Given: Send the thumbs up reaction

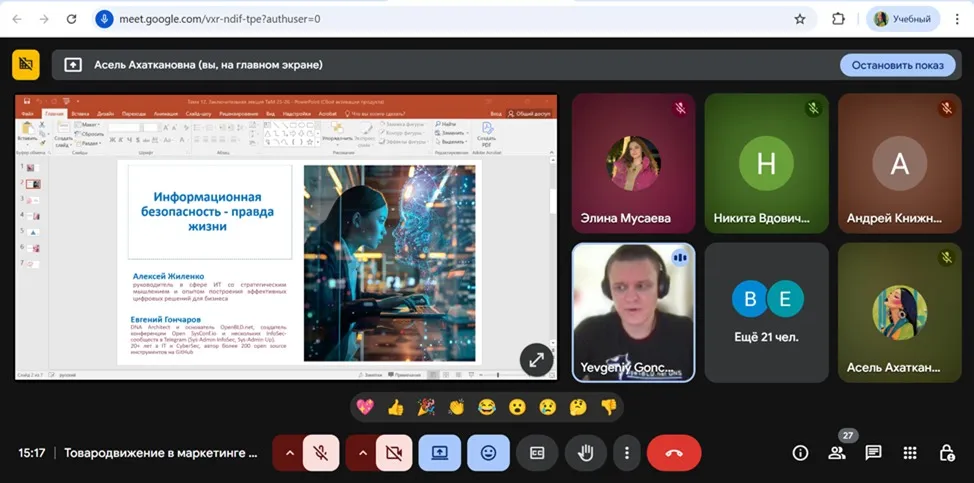Looking at the screenshot, I should tap(395, 407).
